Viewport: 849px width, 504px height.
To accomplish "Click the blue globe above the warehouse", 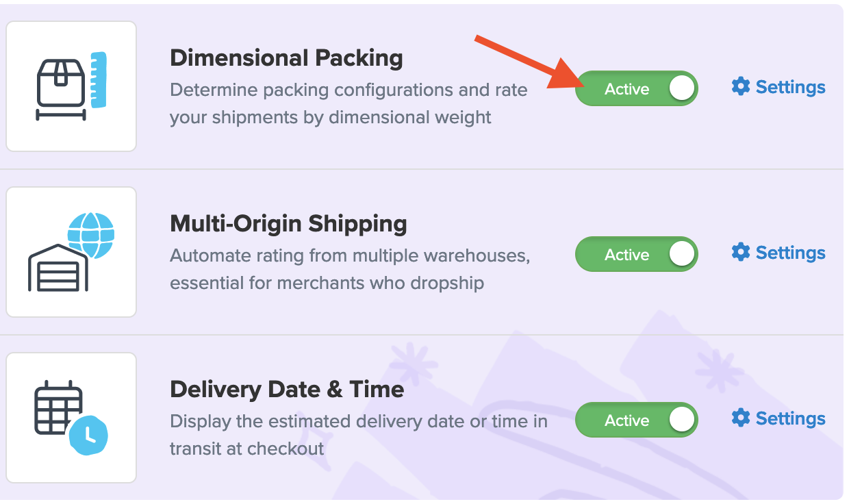I will tap(91, 235).
